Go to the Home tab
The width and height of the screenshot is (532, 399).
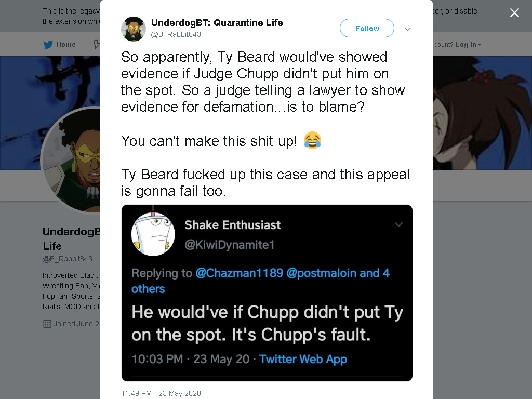(59, 45)
